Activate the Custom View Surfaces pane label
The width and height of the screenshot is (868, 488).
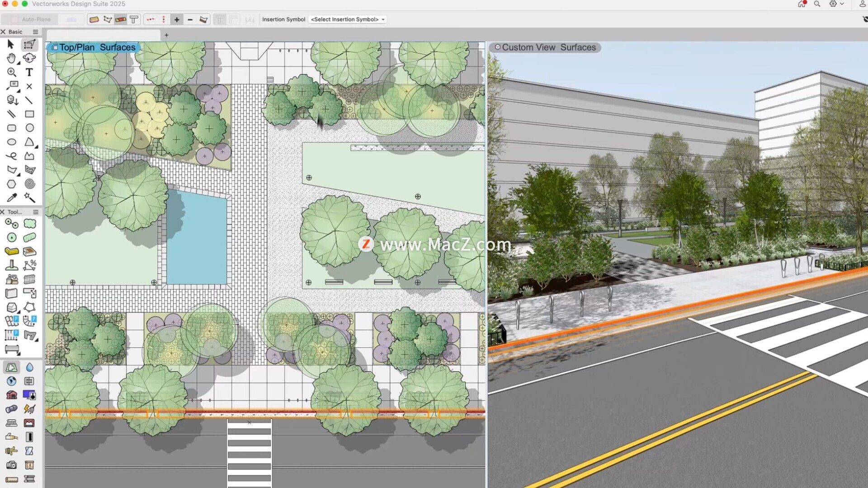(545, 47)
